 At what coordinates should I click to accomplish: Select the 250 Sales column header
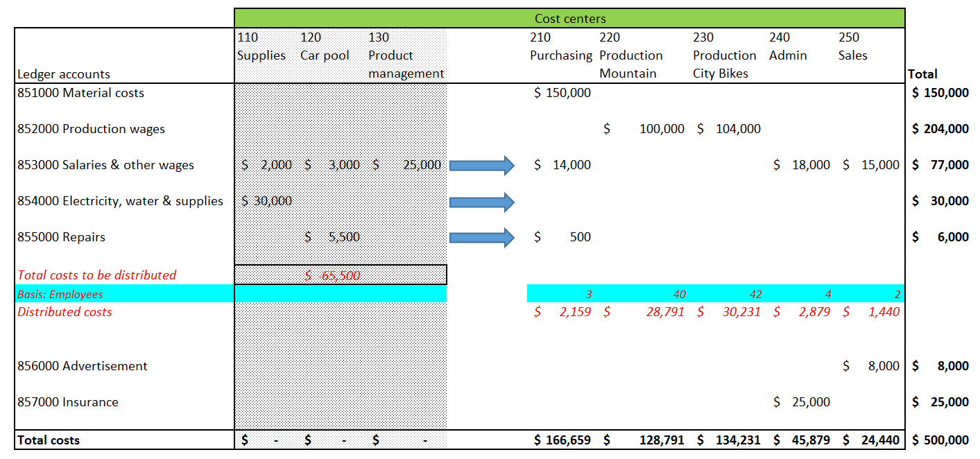853,46
